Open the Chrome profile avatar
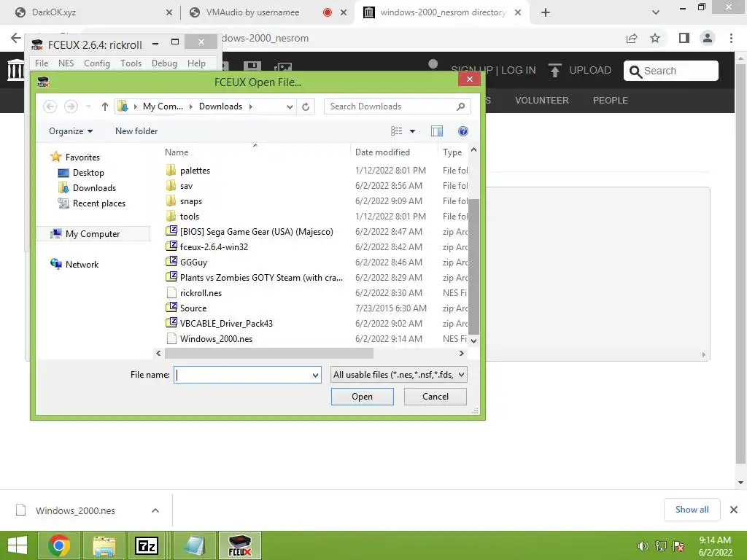The height and width of the screenshot is (560, 747). tap(708, 38)
